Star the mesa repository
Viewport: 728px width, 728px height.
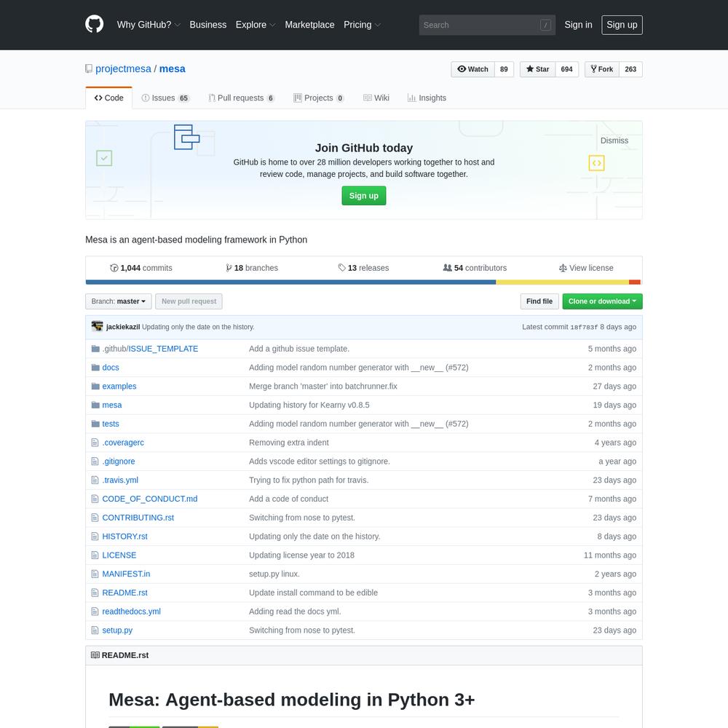[538, 69]
